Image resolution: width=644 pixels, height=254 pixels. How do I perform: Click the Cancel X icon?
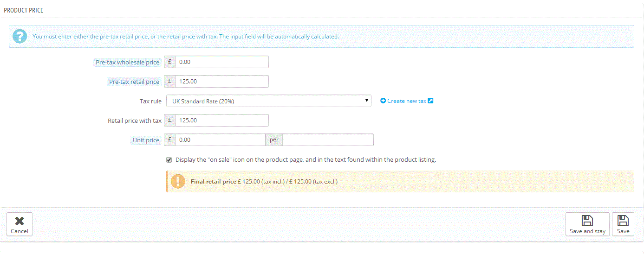coord(20,221)
